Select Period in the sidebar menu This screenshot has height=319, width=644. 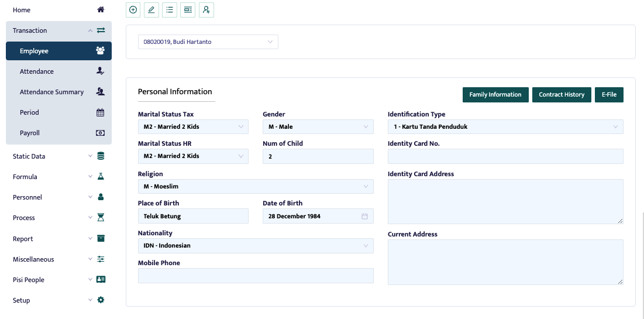point(29,112)
